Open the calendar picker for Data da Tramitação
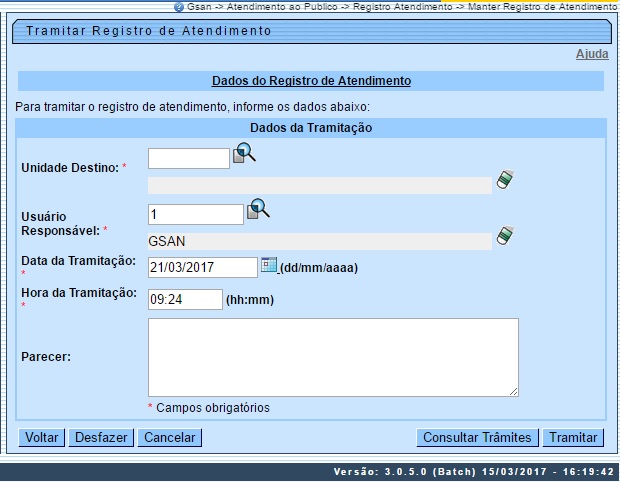 pos(269,265)
